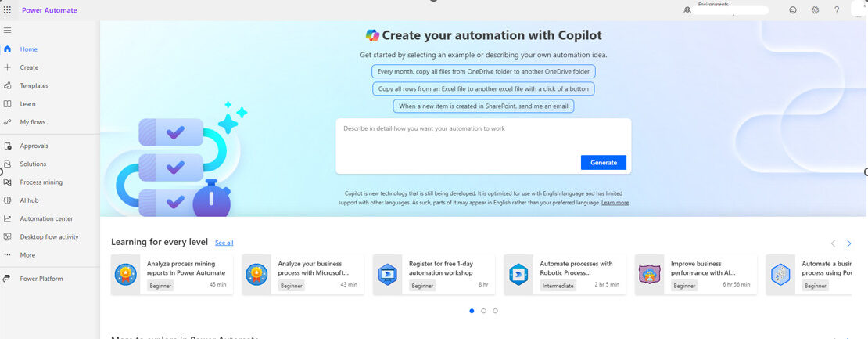
Task: Click the Power Platform icon
Action: pos(7,279)
